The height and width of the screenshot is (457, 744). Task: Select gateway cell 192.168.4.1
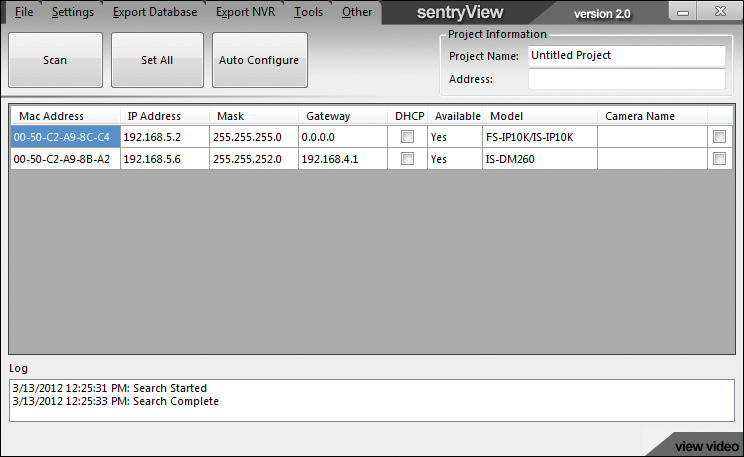pos(343,159)
